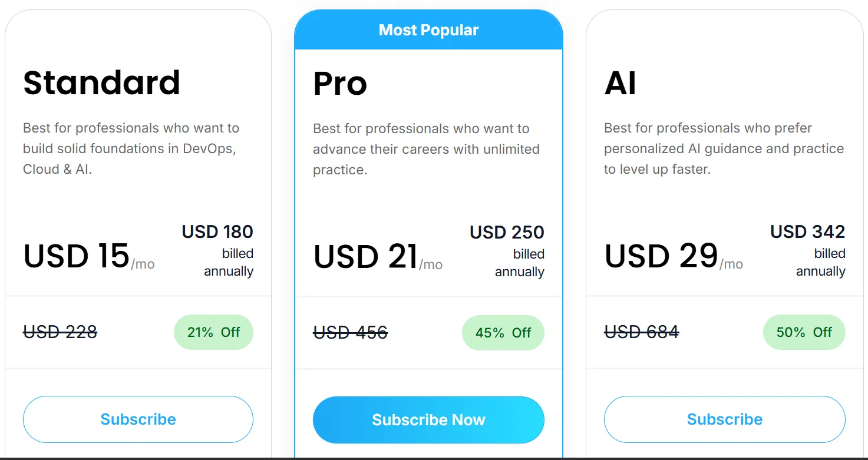Screen dimensions: 868x460
Task: Click the USD 180 annual billing amount
Action: point(217,232)
